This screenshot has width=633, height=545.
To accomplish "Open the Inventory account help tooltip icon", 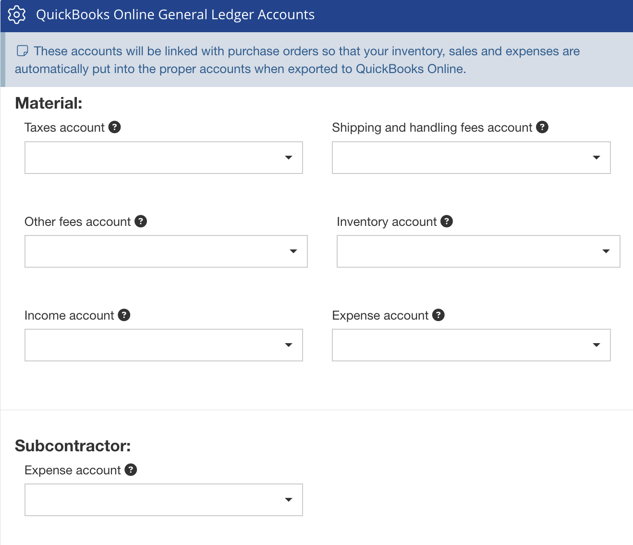I will 447,221.
